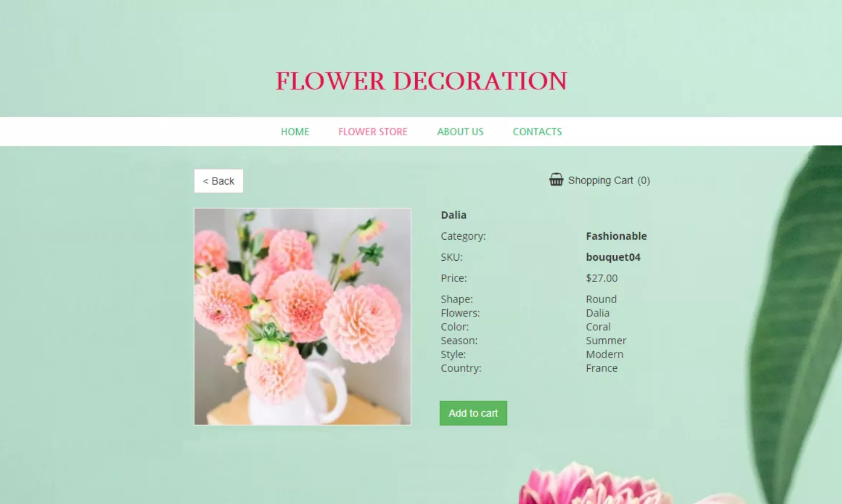The height and width of the screenshot is (504, 842).
Task: Click the Round shape value
Action: click(601, 299)
